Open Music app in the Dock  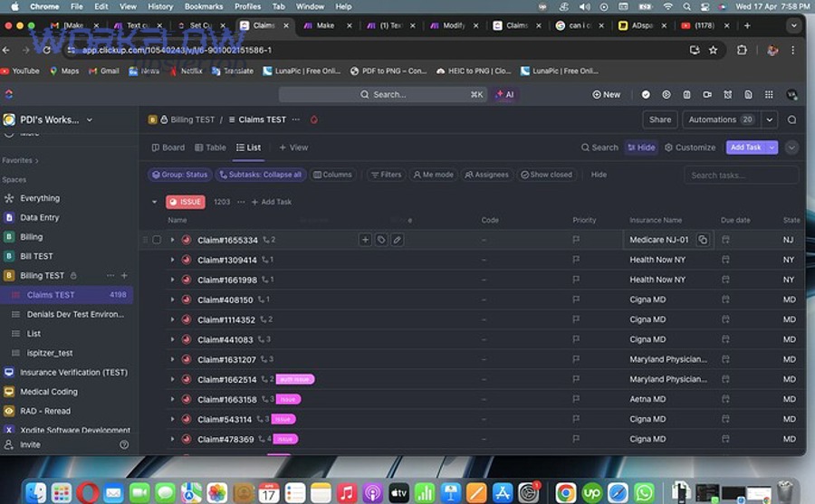[x=347, y=492]
